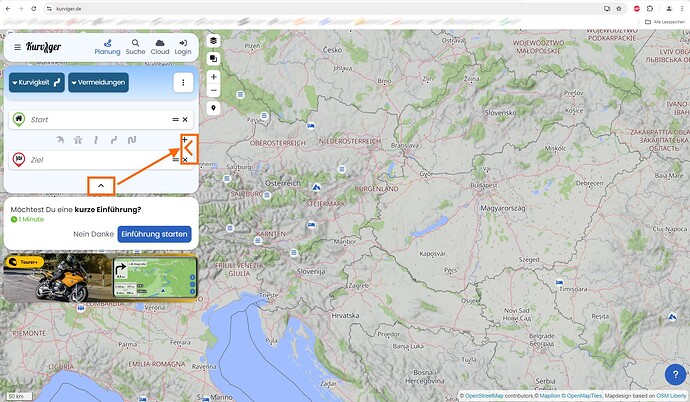Click the bed marker near Timișoara
The image size is (690, 402).
[x=559, y=282]
